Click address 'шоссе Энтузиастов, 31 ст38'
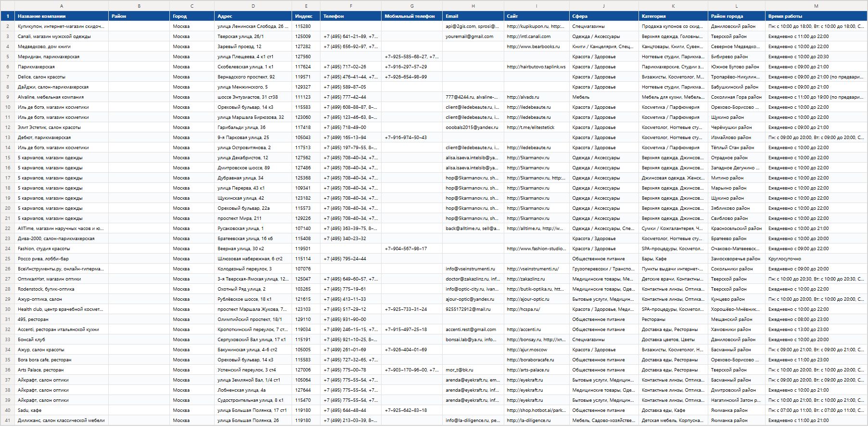 253,97
